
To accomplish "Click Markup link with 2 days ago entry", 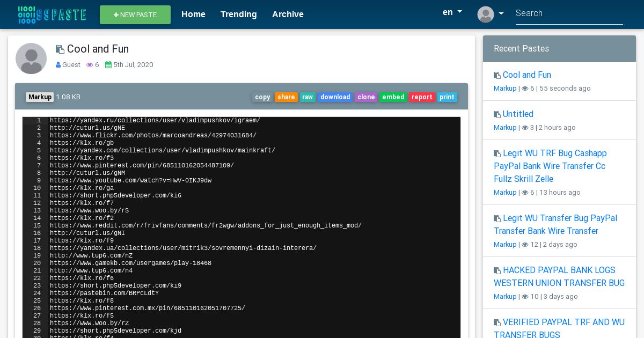I will [505, 245].
